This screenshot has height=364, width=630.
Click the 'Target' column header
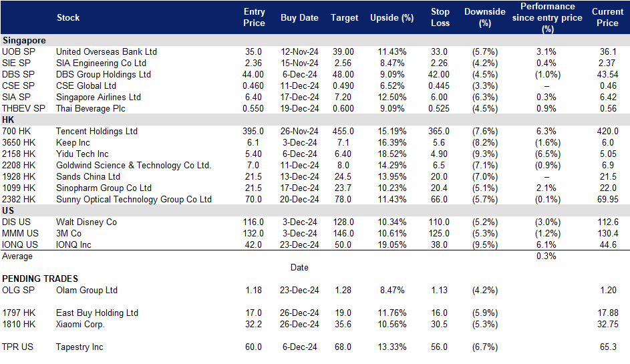344,17
